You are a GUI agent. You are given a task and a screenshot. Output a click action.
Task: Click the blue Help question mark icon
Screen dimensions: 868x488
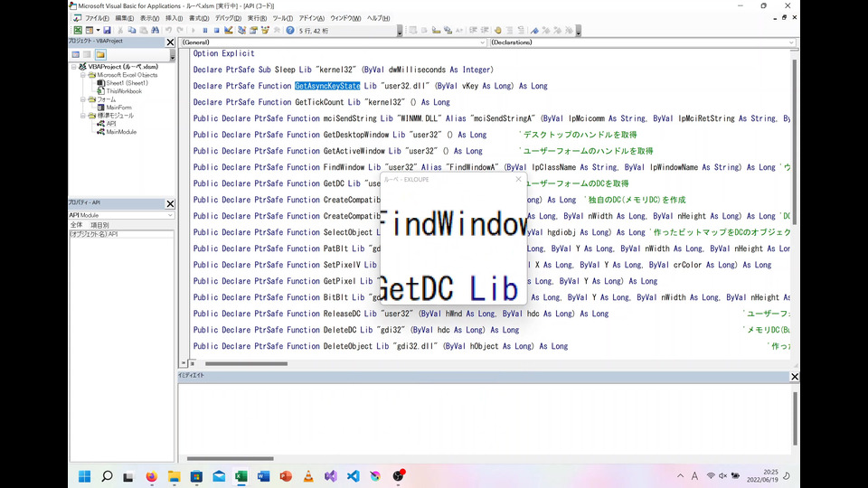[x=290, y=31]
